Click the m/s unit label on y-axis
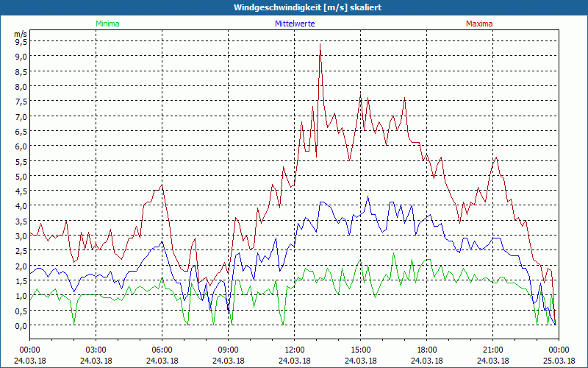 pyautogui.click(x=20, y=34)
